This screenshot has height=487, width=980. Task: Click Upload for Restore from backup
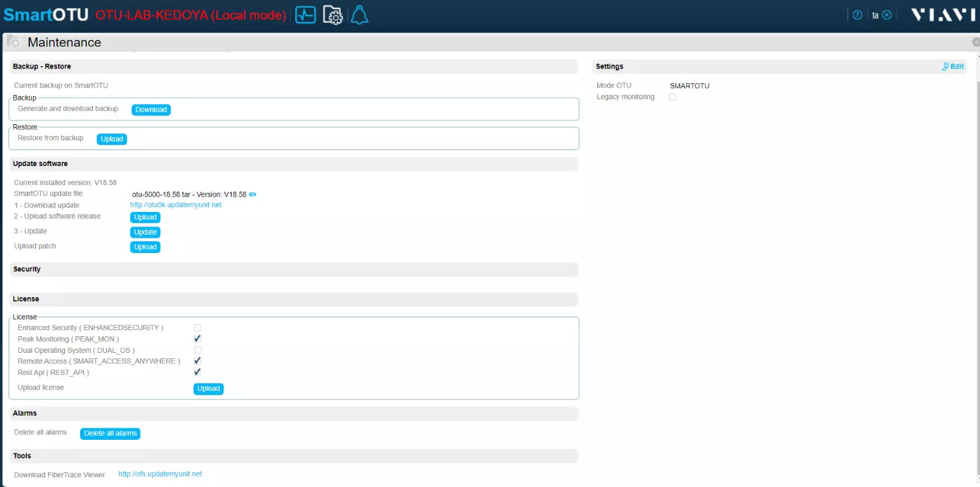[112, 139]
